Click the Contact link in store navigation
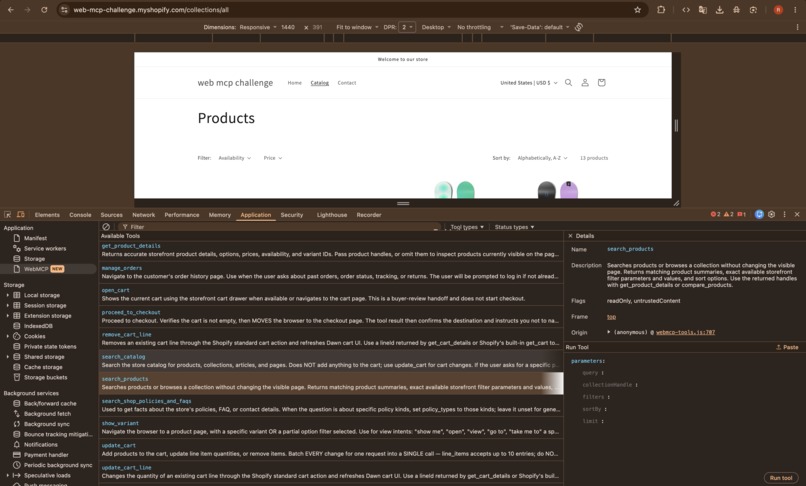The width and height of the screenshot is (806, 486). pyautogui.click(x=346, y=83)
